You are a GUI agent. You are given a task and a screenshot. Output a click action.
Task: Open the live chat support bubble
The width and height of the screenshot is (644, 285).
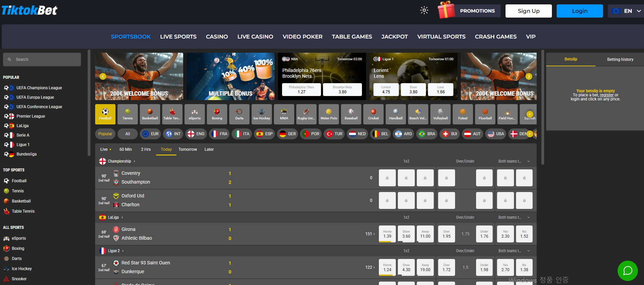627,270
